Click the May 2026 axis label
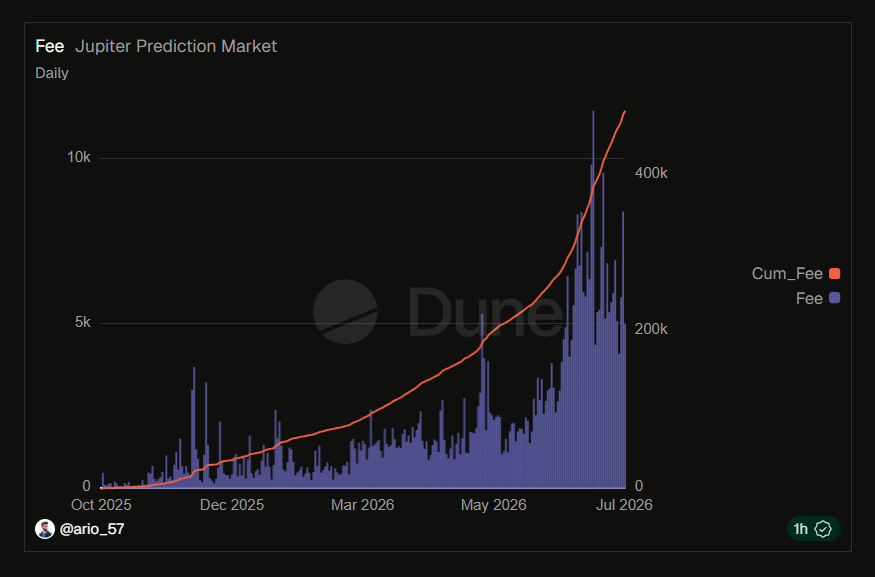 [x=493, y=505]
